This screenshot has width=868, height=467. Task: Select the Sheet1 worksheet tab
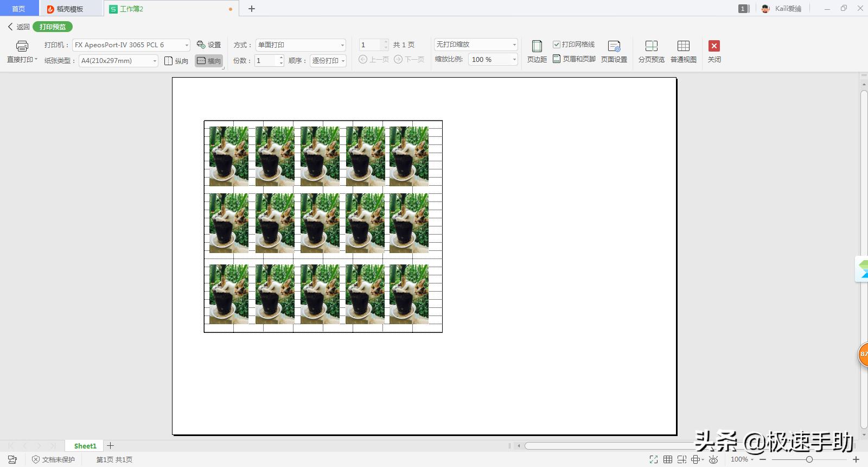(85, 446)
